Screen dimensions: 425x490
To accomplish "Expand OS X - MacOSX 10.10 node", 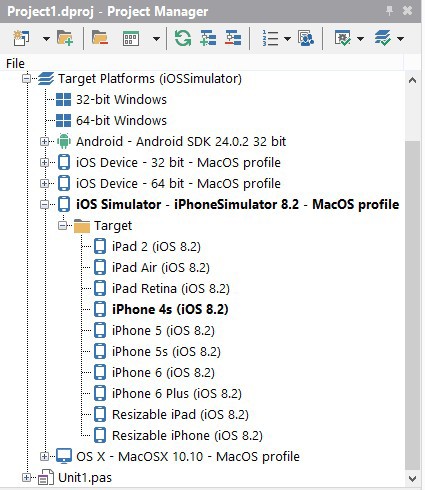I will pyautogui.click(x=44, y=457).
